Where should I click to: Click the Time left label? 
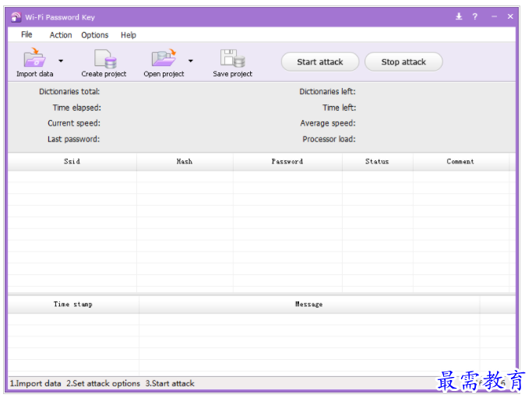point(340,107)
